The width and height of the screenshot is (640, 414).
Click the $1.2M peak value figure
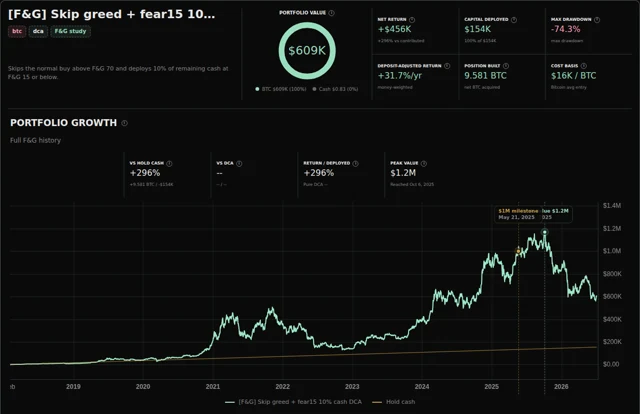pos(403,173)
